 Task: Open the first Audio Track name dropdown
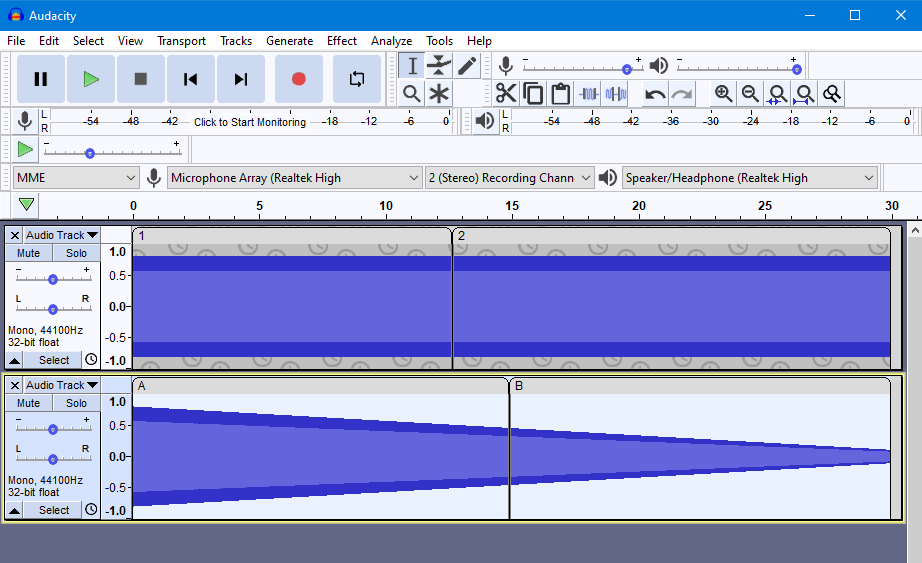[x=62, y=235]
